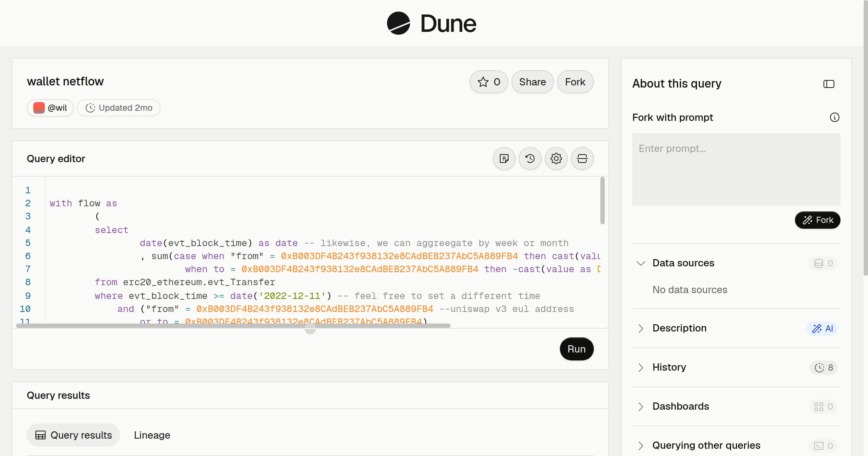Expand the Dashboards section
Viewport: 868px width, 456px height.
pos(641,406)
